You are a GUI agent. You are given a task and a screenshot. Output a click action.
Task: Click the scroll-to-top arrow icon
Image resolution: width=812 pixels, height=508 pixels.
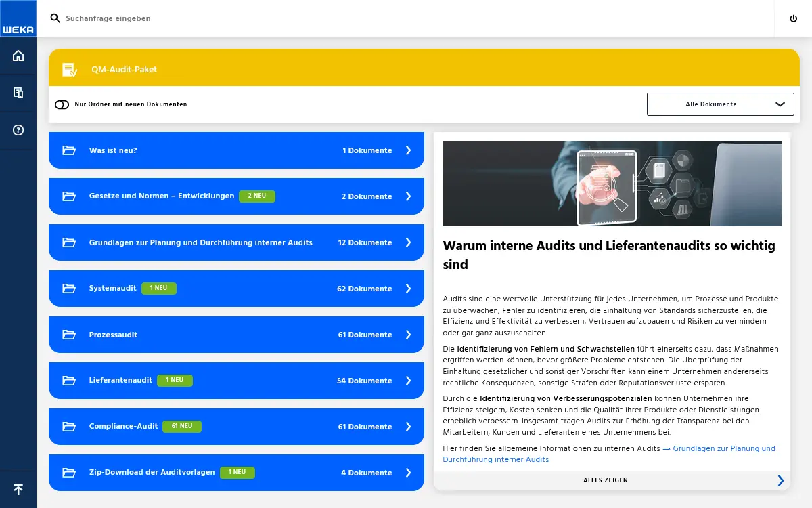[x=18, y=489]
